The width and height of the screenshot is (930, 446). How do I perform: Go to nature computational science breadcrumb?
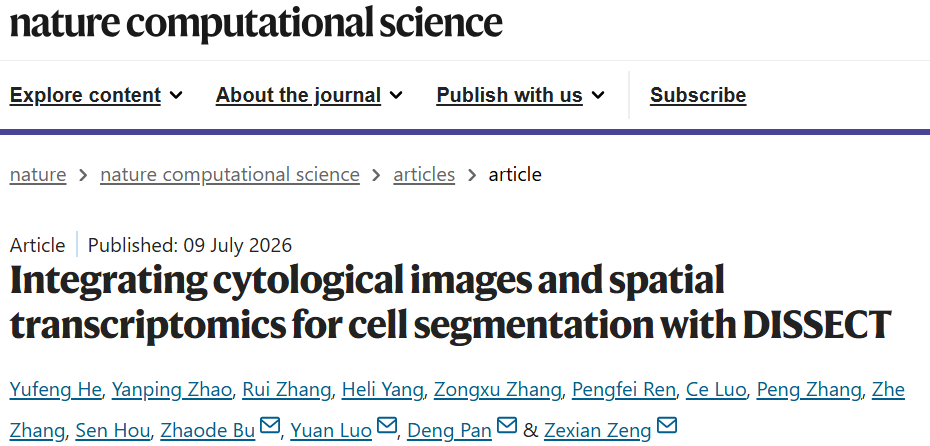(230, 175)
